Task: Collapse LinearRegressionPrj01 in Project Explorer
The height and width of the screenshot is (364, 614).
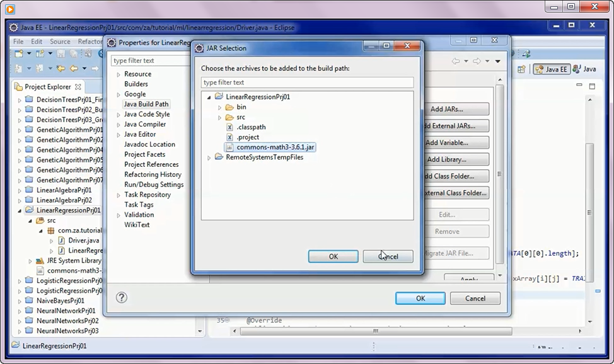Action: [19, 210]
